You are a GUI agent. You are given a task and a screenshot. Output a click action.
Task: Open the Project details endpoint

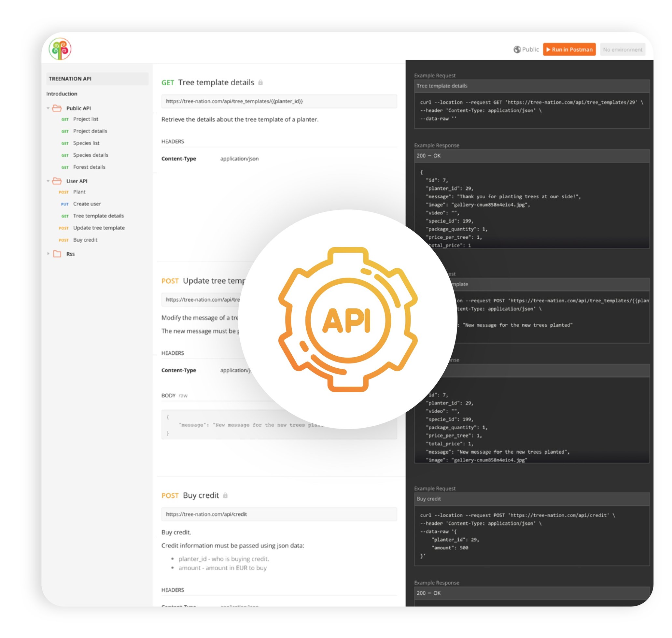coord(91,132)
